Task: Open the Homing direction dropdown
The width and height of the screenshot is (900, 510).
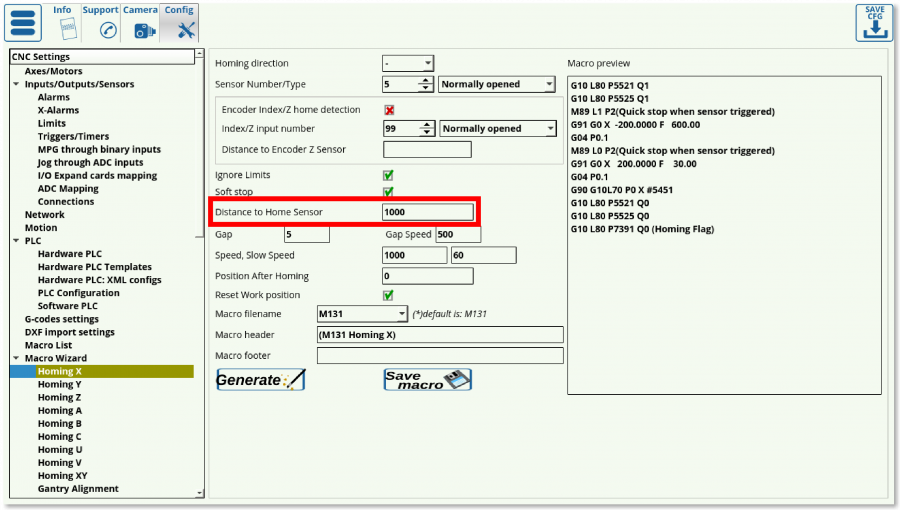Action: pyautogui.click(x=408, y=63)
